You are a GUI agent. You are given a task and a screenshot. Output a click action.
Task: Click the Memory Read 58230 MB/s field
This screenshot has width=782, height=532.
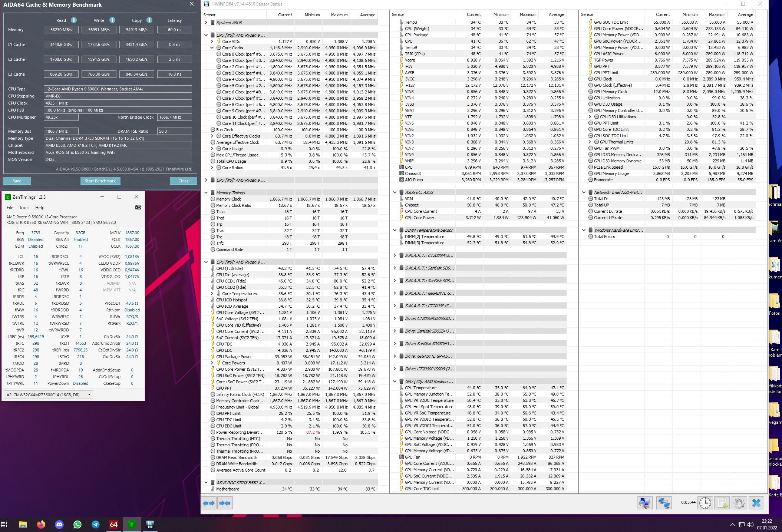[x=61, y=30]
